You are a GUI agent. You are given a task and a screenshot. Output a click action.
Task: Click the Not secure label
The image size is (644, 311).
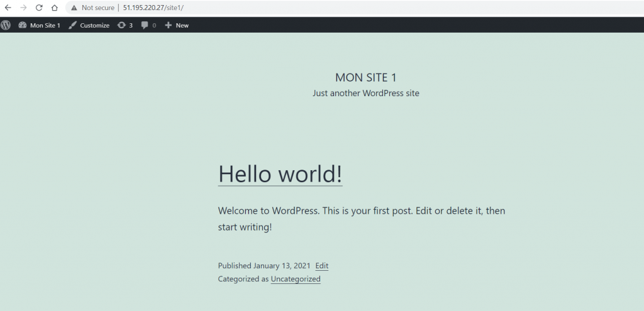coord(97,8)
